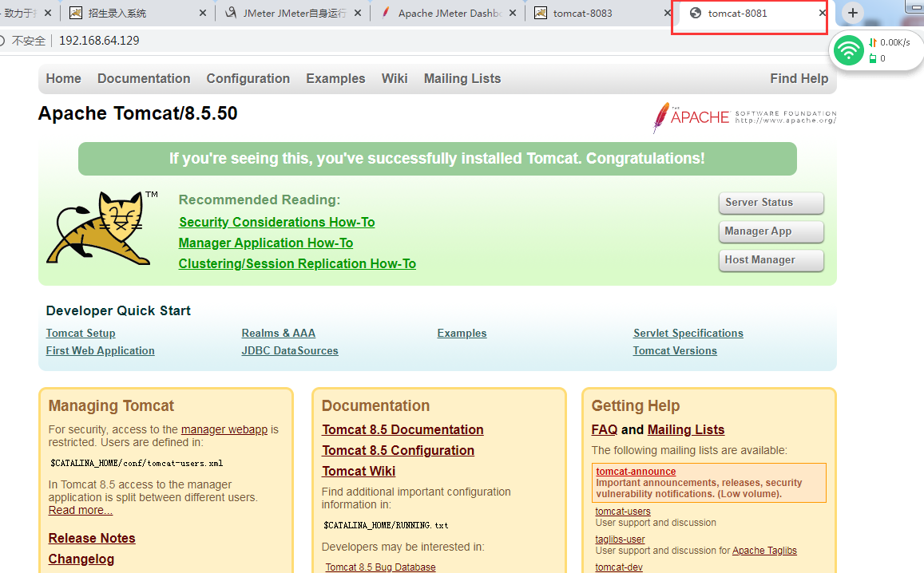Image resolution: width=924 pixels, height=573 pixels.
Task: Switch to the 招生录入系统 tab
Action: [x=137, y=13]
